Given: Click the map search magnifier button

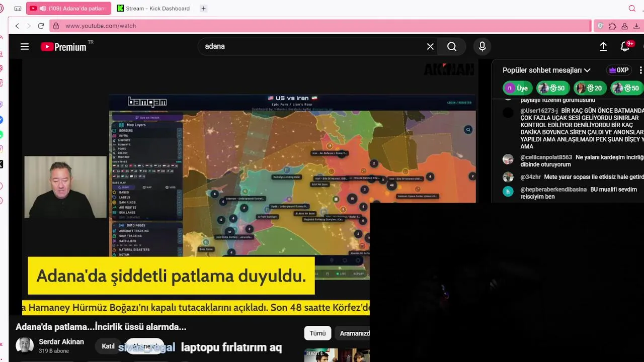Looking at the screenshot, I should 468,130.
